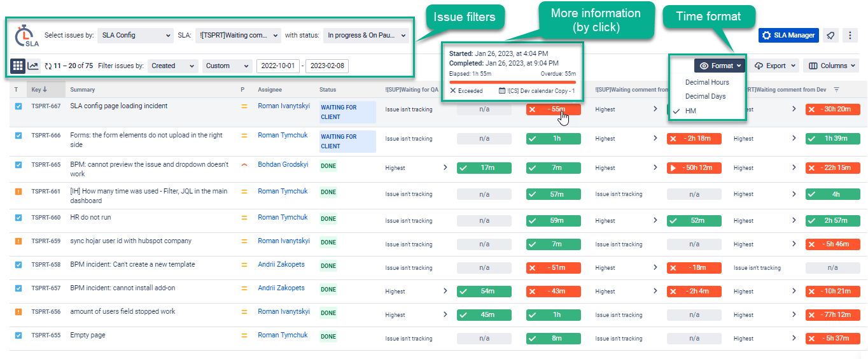Click the DONE status of TSPRT-661
Screen dimensions: 868x359
pyautogui.click(x=328, y=192)
